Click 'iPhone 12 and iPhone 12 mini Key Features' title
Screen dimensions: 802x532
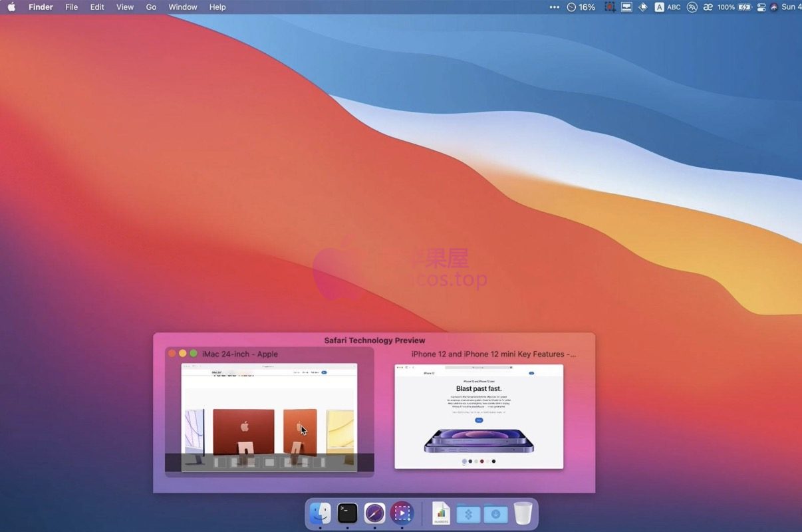pos(493,354)
